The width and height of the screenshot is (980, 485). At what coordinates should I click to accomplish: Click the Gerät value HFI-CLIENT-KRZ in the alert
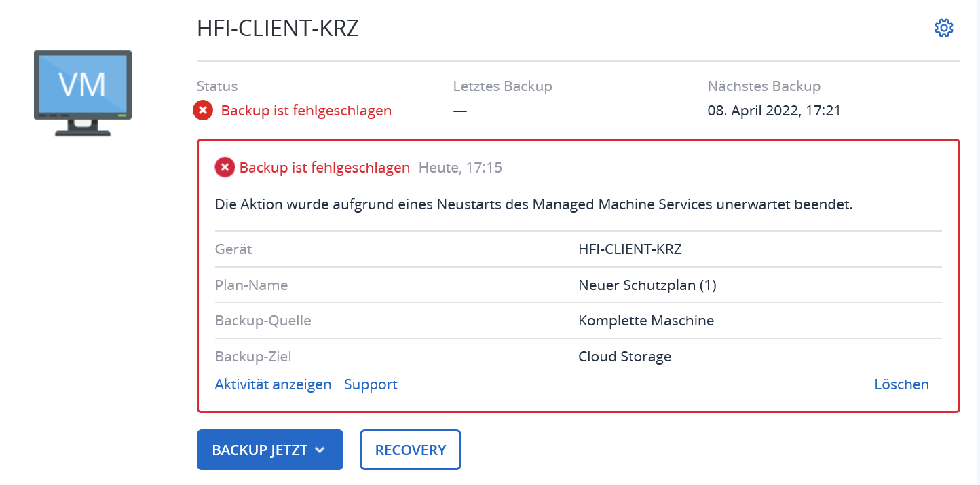pos(629,249)
